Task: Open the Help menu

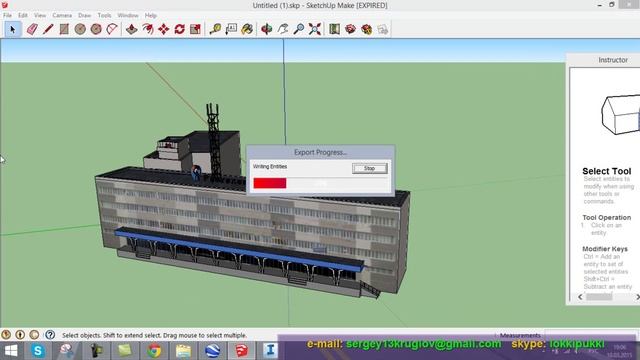Action: pos(151,15)
